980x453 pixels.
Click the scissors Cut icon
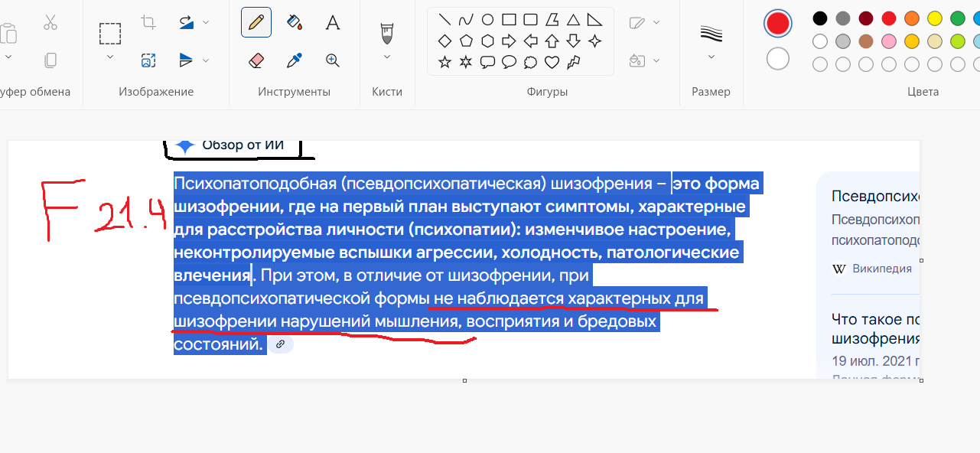50,22
